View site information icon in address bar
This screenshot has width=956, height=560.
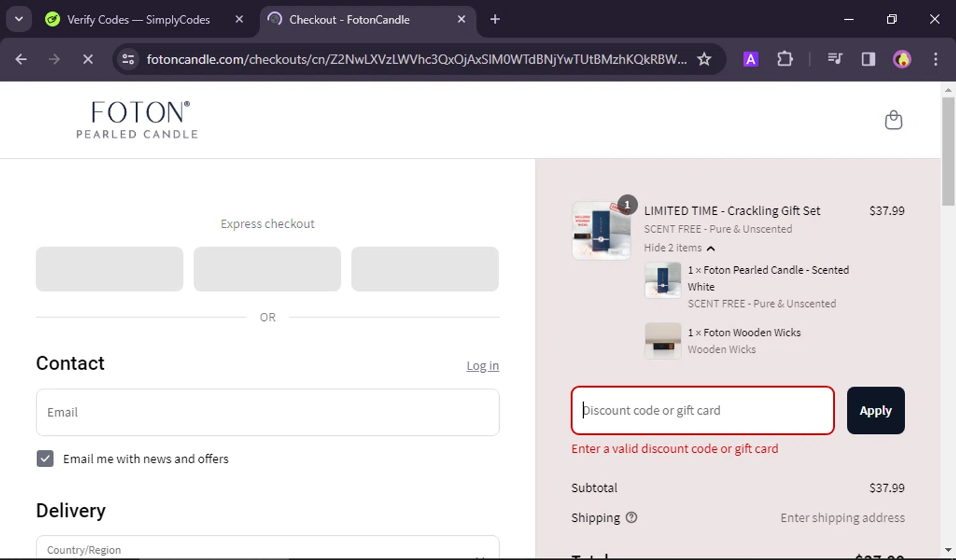tap(128, 59)
